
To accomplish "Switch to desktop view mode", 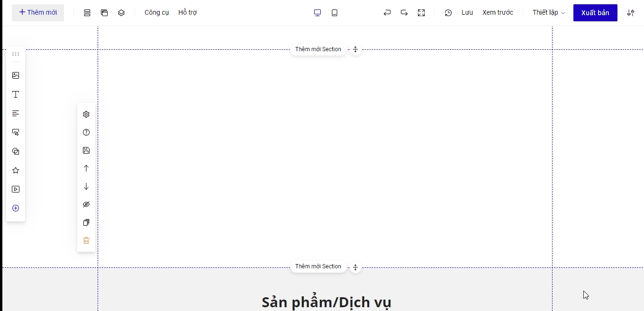I will click(x=317, y=13).
